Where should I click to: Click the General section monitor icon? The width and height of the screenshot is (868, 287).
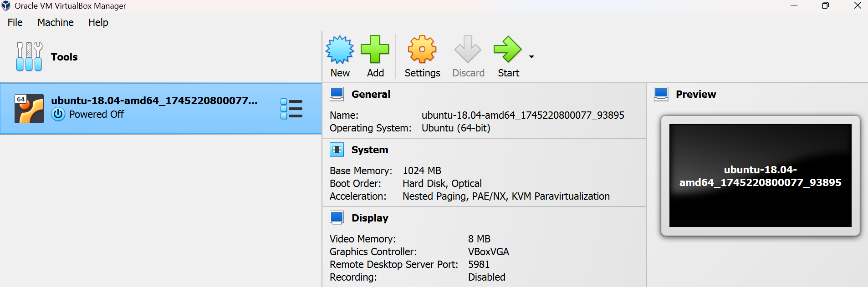click(x=337, y=94)
